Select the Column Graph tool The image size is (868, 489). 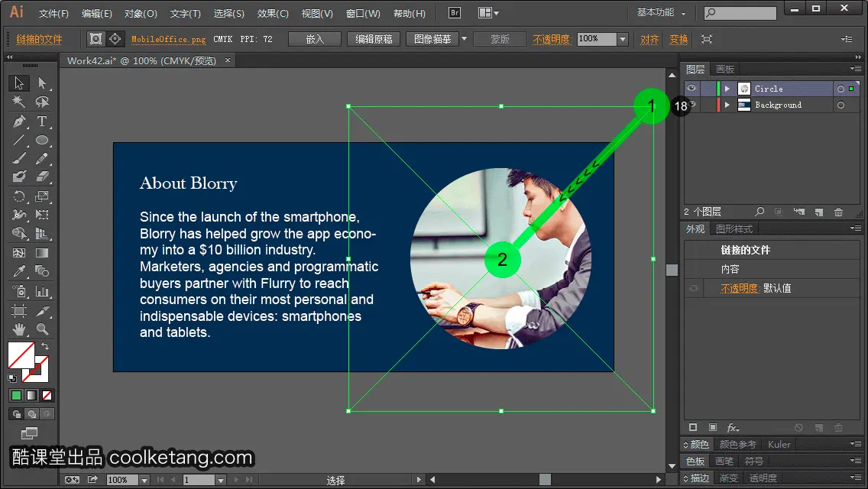pos(42,291)
